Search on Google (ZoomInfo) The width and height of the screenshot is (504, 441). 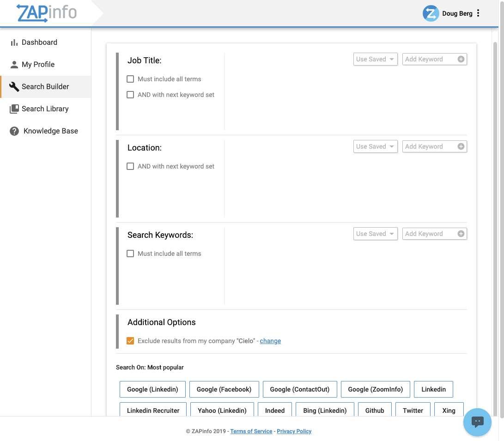coord(376,389)
